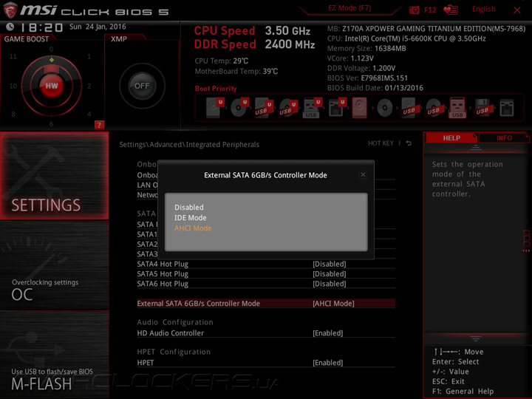The height and width of the screenshot is (399, 532).
Task: Open favorites with the heart icon
Action: [451, 10]
